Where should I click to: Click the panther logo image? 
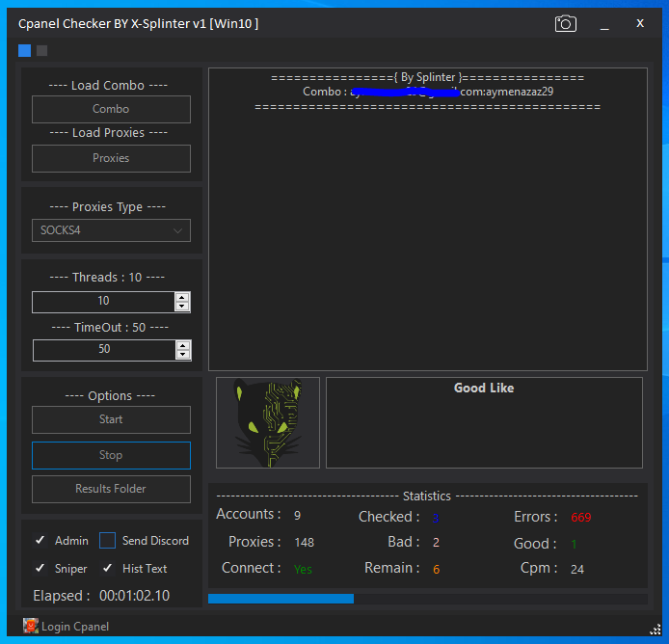268,422
